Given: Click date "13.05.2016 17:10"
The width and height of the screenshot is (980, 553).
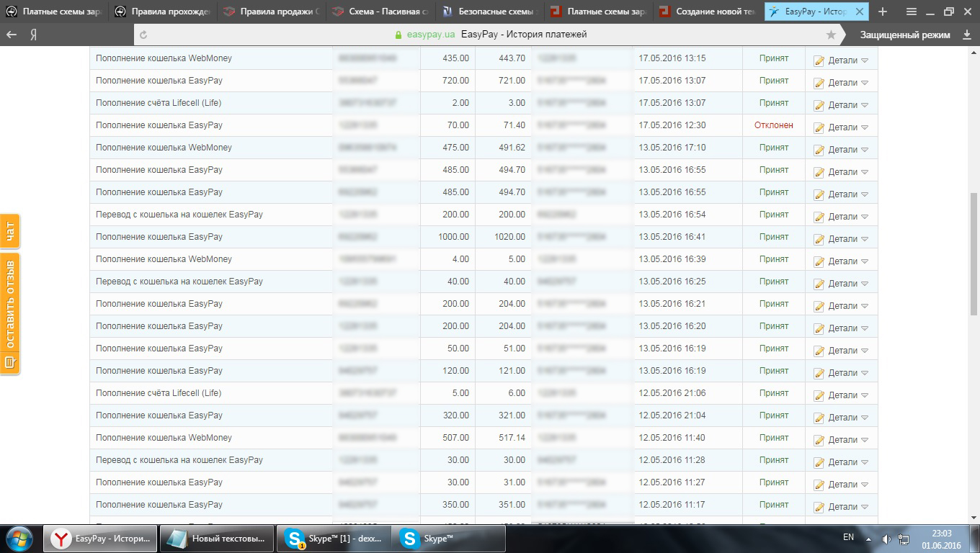Looking at the screenshot, I should click(x=673, y=148).
